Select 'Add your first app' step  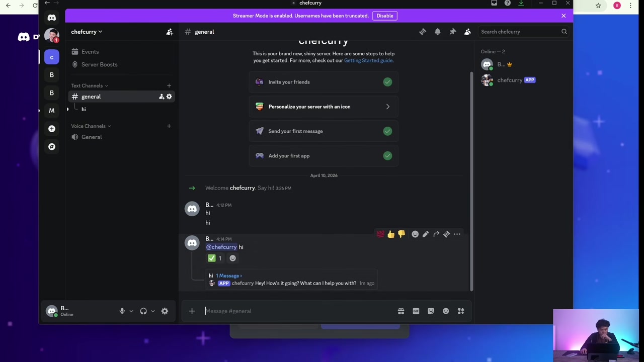(x=324, y=156)
